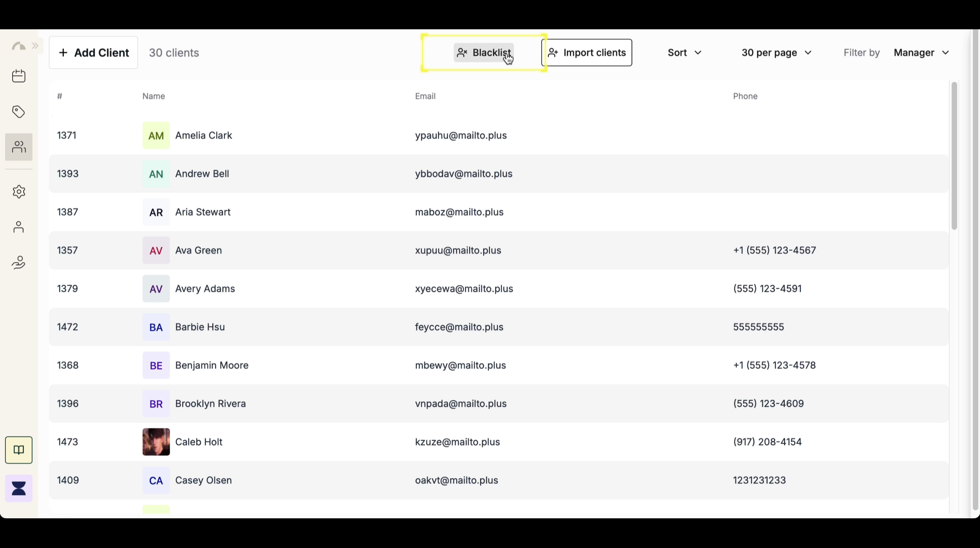Open the Manager filter dropdown
Viewport: 980px width, 548px height.
click(x=921, y=53)
